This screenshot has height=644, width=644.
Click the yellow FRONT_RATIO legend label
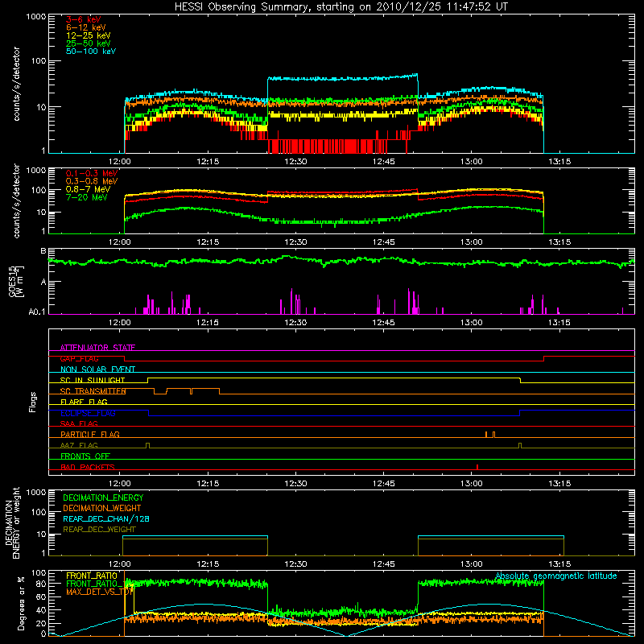click(x=92, y=576)
